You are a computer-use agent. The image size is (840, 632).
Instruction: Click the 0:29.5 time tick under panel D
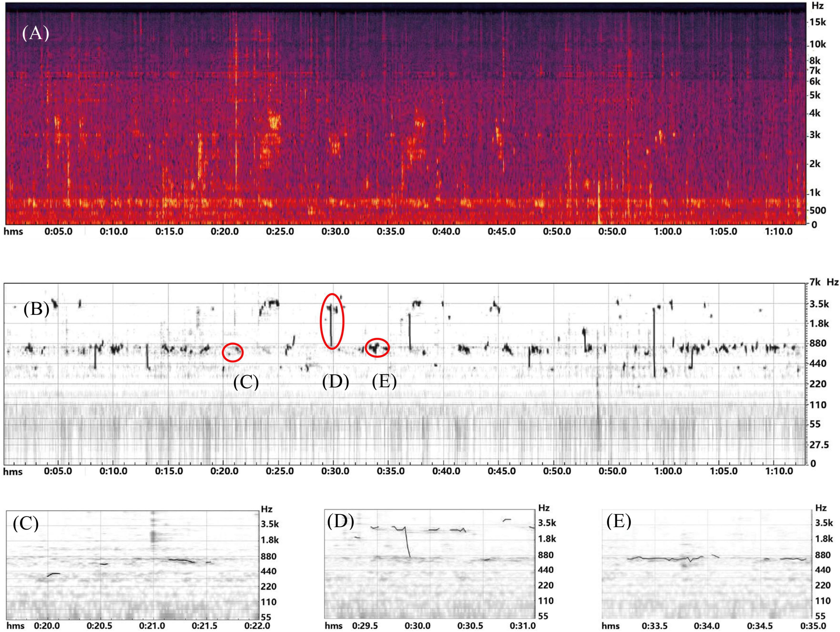coord(365,626)
